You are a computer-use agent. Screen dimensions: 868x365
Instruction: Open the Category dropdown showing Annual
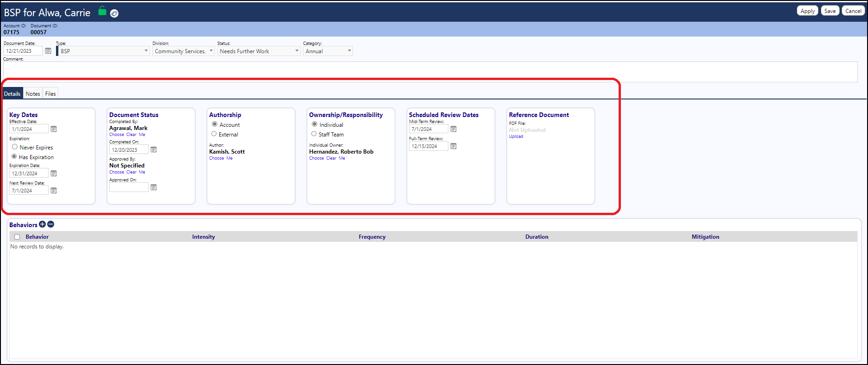328,51
